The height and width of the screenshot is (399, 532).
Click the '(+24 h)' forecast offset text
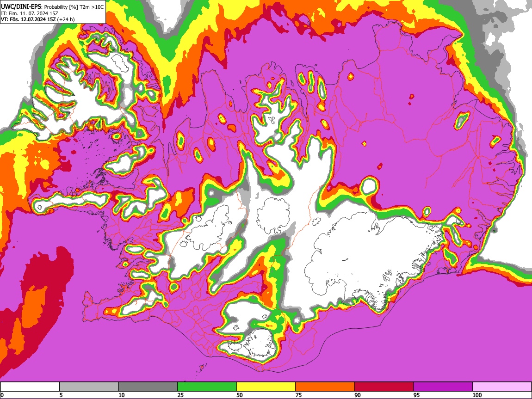[x=66, y=20]
